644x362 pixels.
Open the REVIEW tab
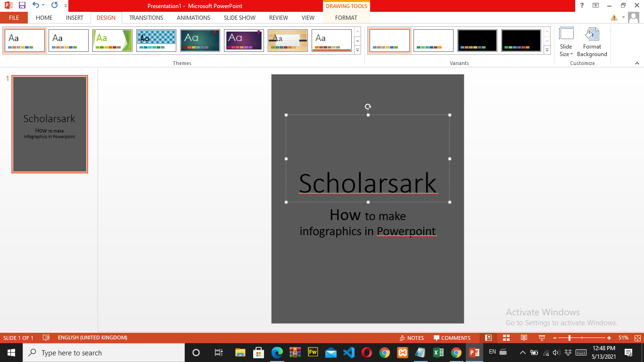point(278,17)
